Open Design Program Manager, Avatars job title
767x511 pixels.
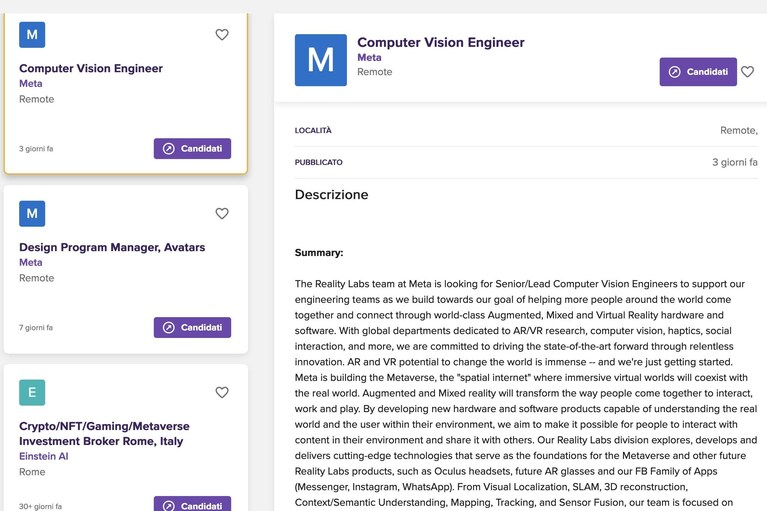tap(112, 247)
